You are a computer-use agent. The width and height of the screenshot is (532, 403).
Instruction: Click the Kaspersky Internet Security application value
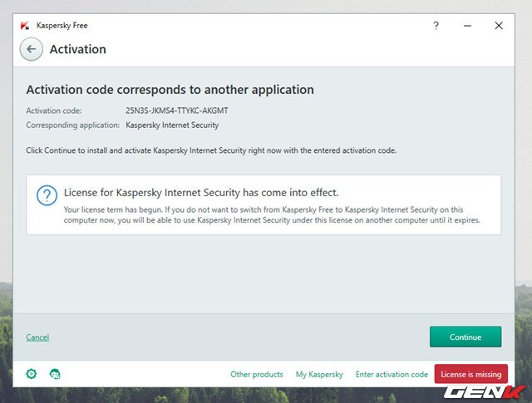pos(172,125)
